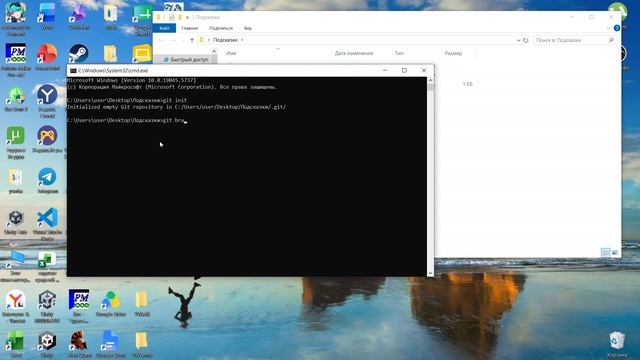Open the Recycle Bin

tap(617, 341)
